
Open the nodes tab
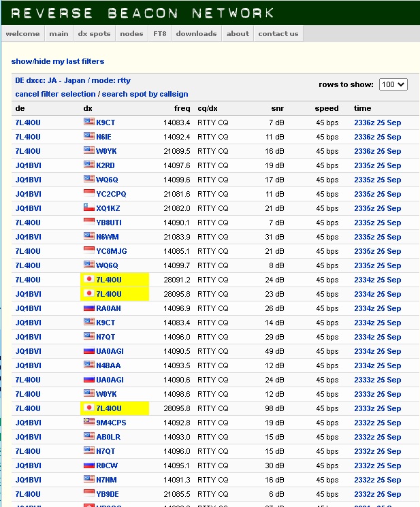pos(131,33)
